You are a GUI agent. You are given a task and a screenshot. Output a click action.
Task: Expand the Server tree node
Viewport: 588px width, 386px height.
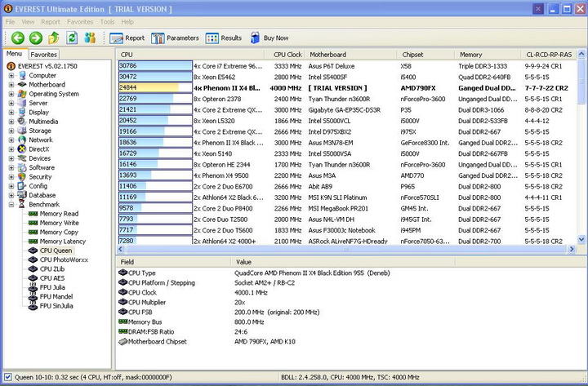pos(11,103)
